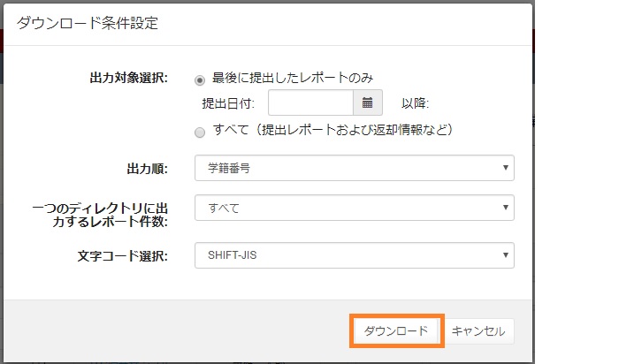Viewport: 619px width, 364px height.
Task: Select the 最後に提出したレポートのみ radio button
Action: 199,78
